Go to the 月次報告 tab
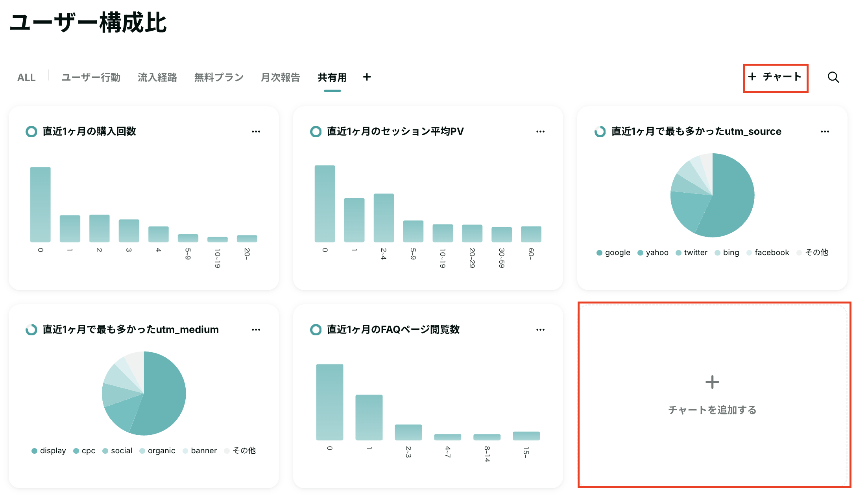The image size is (868, 504). (281, 77)
